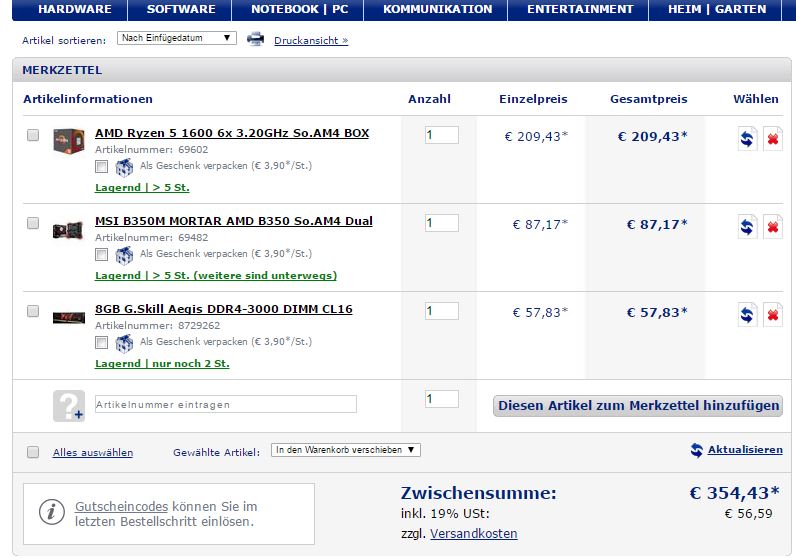This screenshot has height=558, width=796.
Task: Tick the Alles auswählen checkbox
Action: [33, 452]
